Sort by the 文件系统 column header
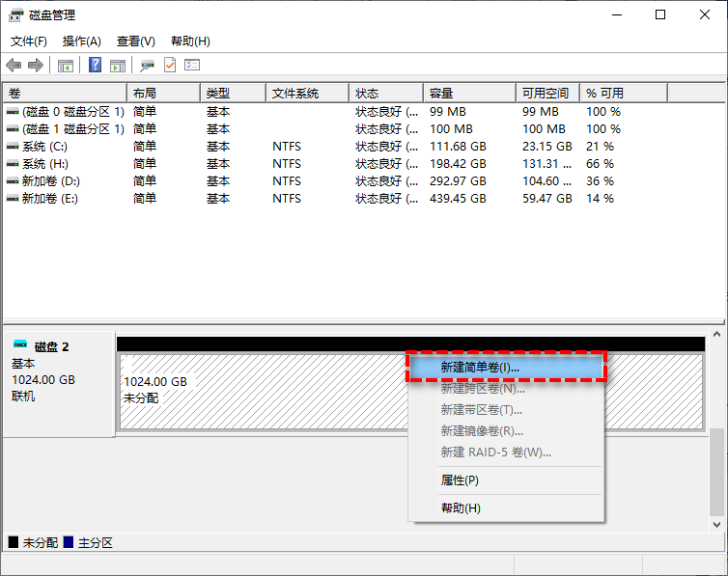The height and width of the screenshot is (576, 728). [x=308, y=94]
